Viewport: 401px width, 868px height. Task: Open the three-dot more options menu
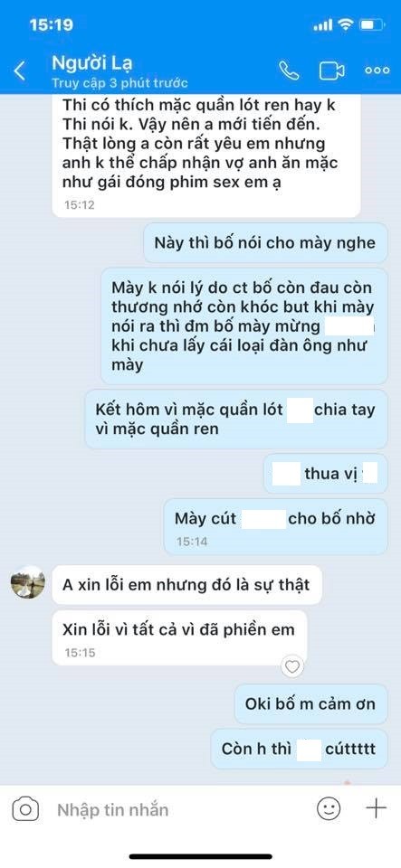coord(377,71)
